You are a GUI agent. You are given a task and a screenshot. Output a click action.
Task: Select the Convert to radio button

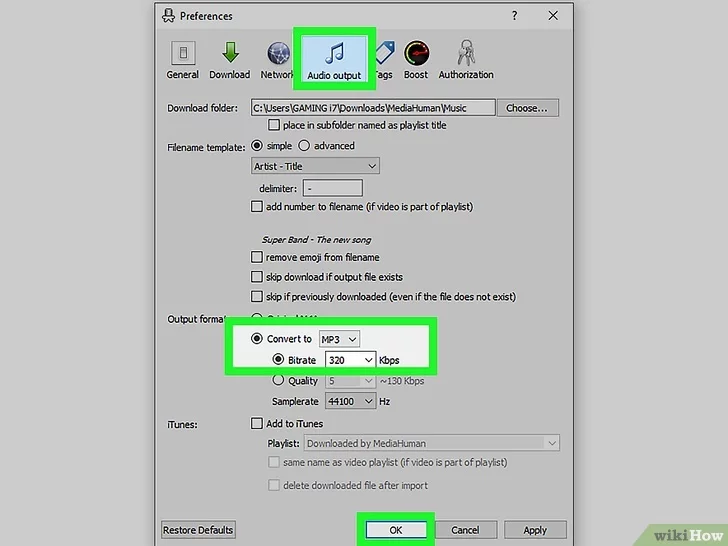pyautogui.click(x=256, y=338)
